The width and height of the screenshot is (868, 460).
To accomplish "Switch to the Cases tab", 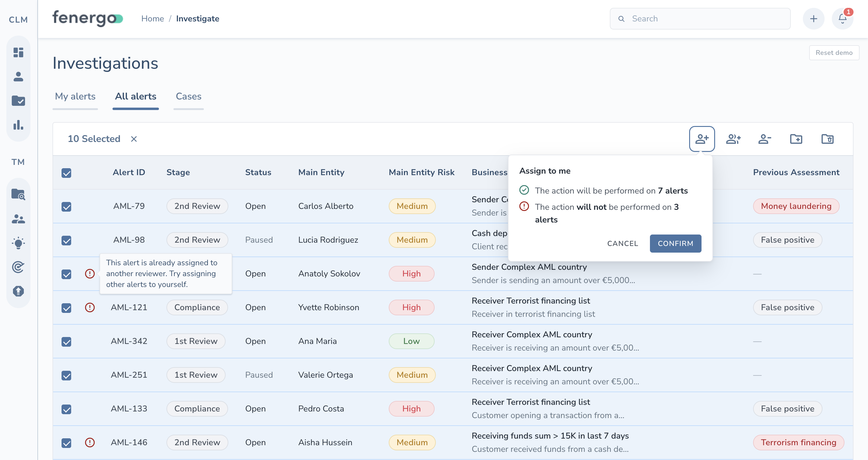I will click(x=188, y=96).
